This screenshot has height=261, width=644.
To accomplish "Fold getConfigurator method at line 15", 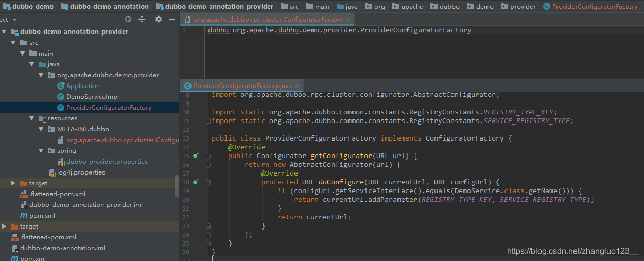I will pyautogui.click(x=208, y=155).
